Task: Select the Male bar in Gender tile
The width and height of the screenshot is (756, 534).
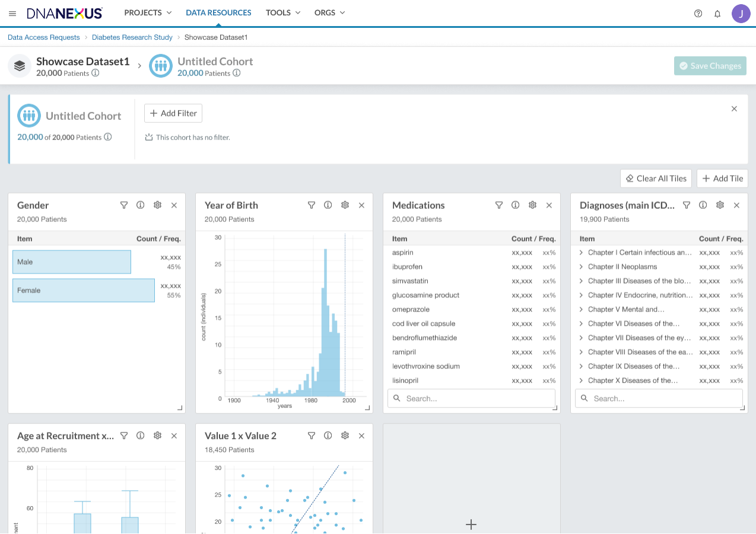Action: tap(72, 262)
